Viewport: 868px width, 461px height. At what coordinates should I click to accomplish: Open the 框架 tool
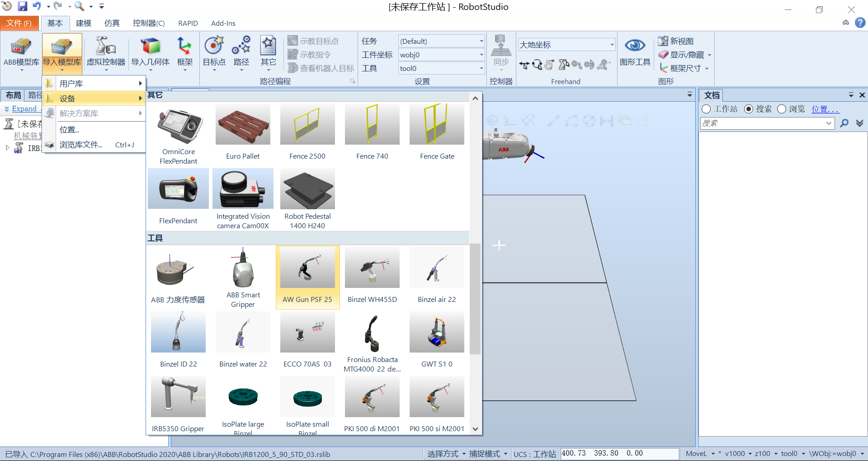[184, 53]
